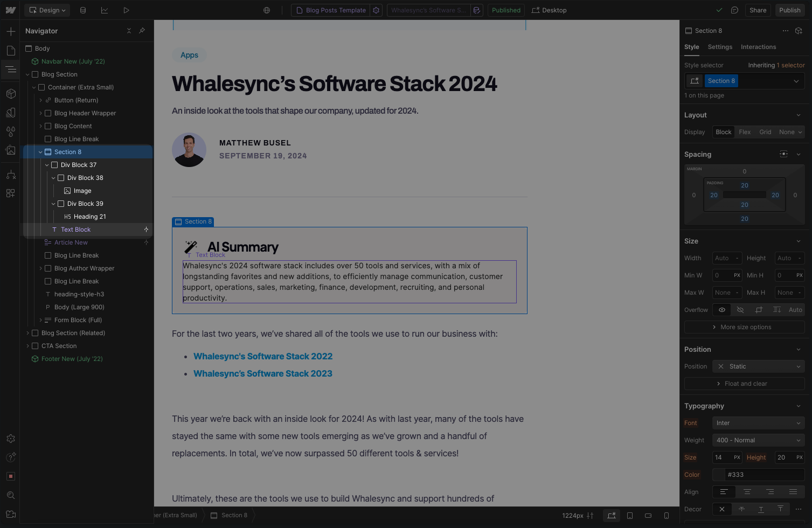The width and height of the screenshot is (812, 528).
Task: Click the Preview play icon
Action: click(126, 10)
